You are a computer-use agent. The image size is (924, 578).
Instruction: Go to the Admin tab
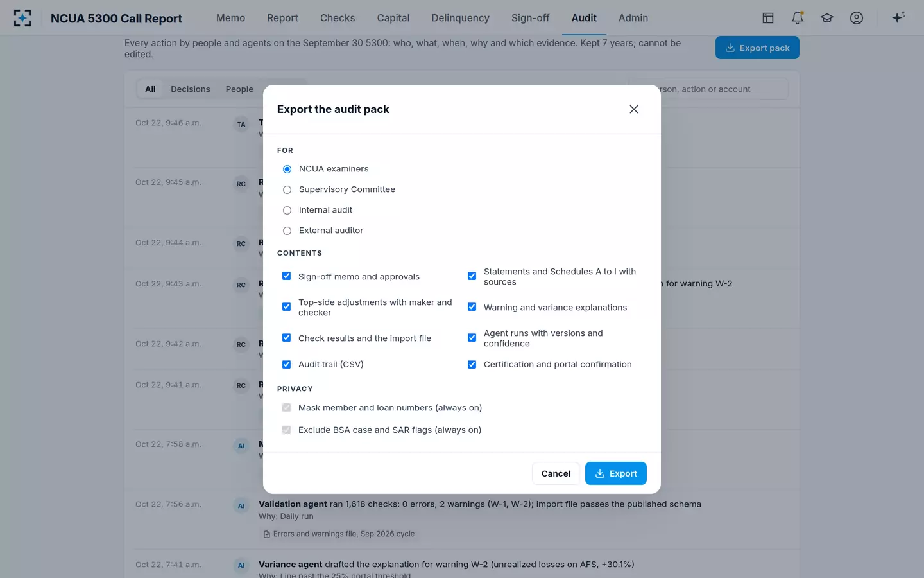[x=633, y=18]
